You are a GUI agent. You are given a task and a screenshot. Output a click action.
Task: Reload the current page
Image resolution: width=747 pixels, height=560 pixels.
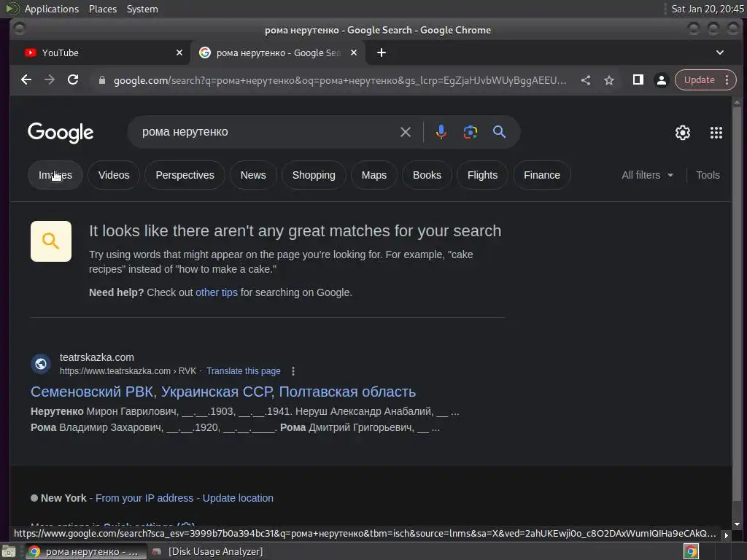pos(73,79)
